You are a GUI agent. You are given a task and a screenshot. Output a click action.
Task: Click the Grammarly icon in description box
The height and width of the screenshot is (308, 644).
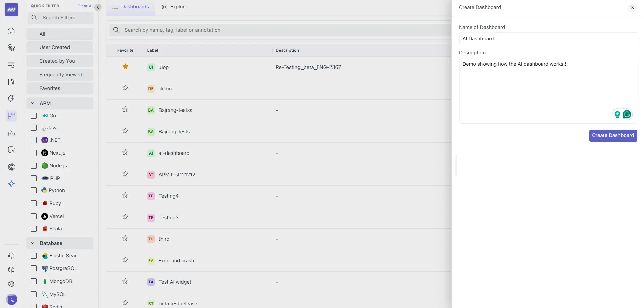point(627,115)
